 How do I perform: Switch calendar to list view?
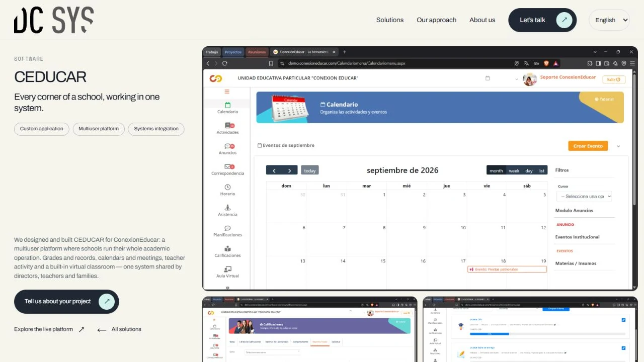[x=541, y=170]
